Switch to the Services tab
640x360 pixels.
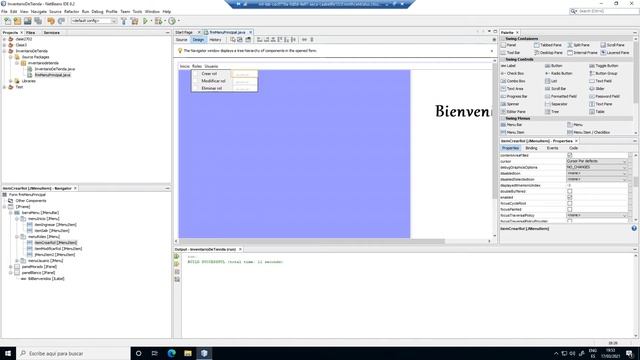coord(51,33)
